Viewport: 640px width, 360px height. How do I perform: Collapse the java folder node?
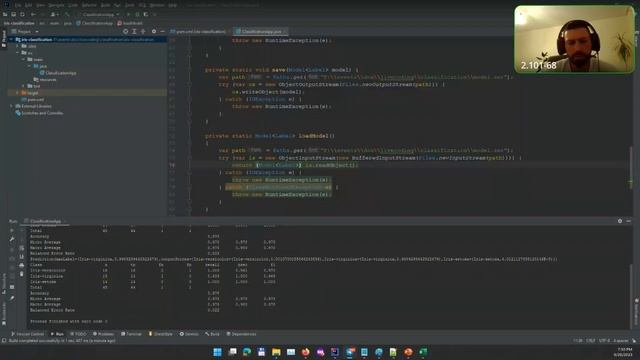(29, 66)
